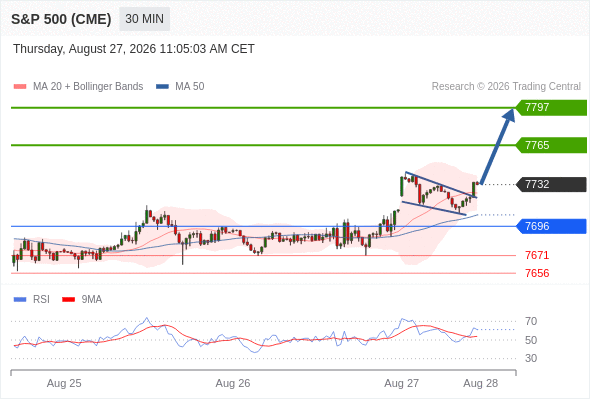Click the blue upward forecast arrow
Image resolution: width=590 pixels, height=400 pixels.
click(498, 146)
